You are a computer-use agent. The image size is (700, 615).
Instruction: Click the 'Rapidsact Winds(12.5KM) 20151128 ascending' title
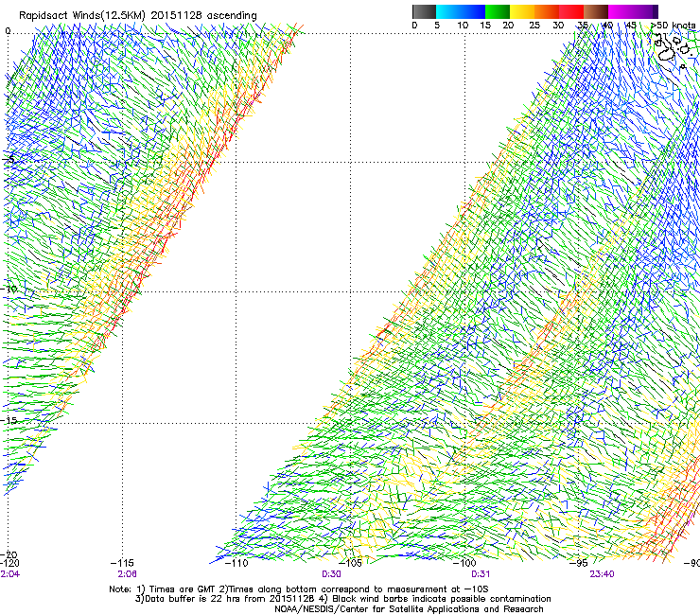click(x=138, y=16)
